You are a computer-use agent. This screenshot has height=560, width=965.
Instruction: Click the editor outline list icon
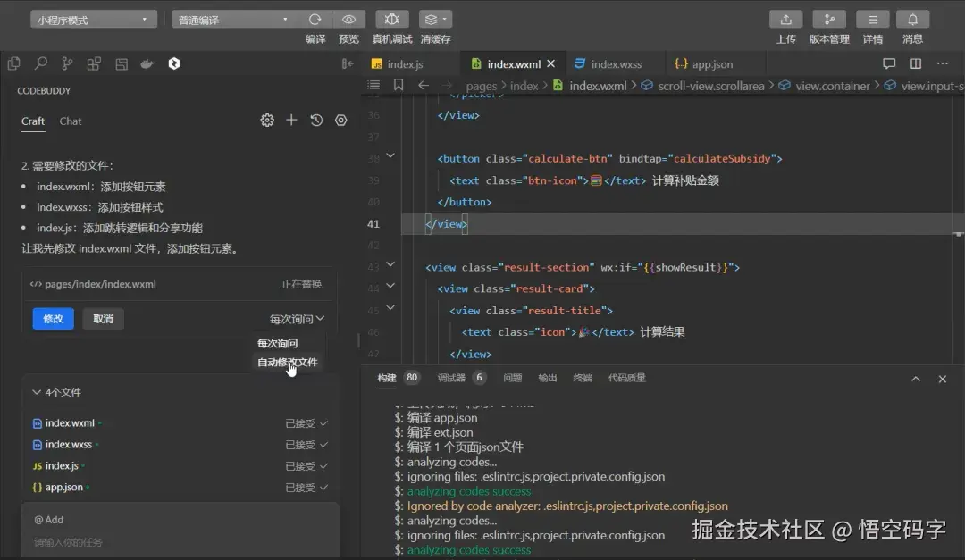click(x=373, y=85)
